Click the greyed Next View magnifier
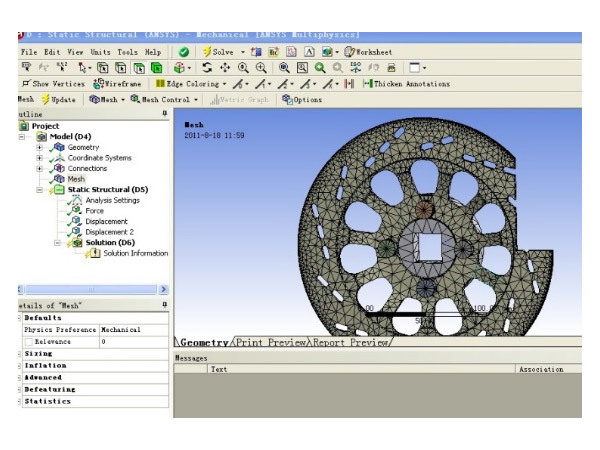The width and height of the screenshot is (600, 450). (x=338, y=68)
